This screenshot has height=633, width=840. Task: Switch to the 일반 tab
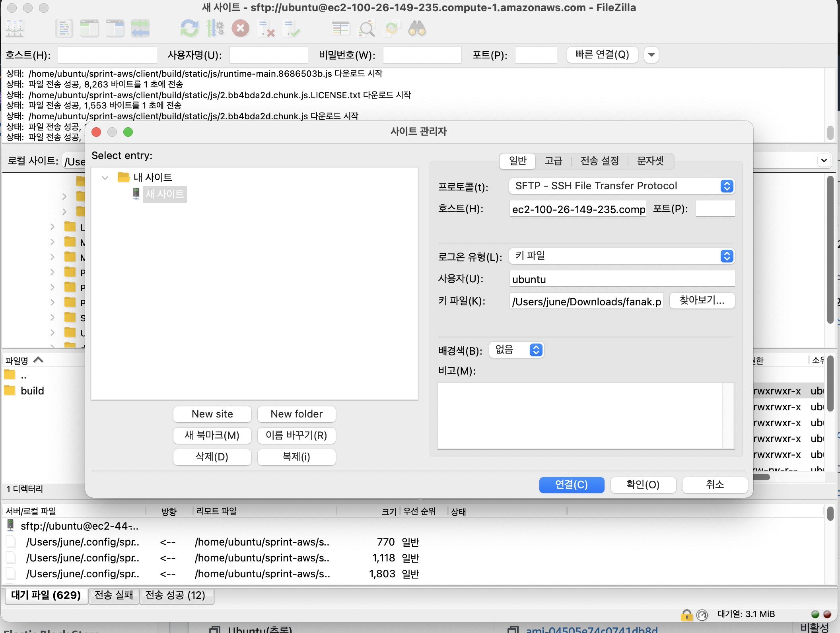coord(517,161)
